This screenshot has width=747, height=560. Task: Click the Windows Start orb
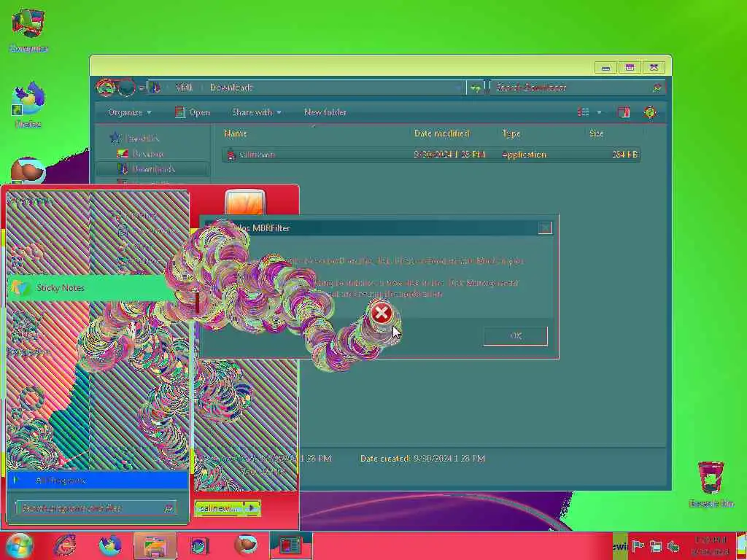(x=18, y=545)
